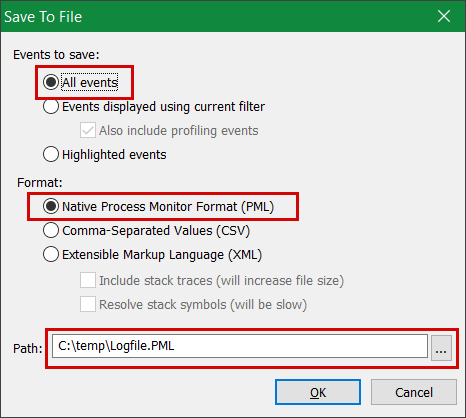The height and width of the screenshot is (418, 466).
Task: Click the 'Format:' section label
Action: tap(40, 182)
